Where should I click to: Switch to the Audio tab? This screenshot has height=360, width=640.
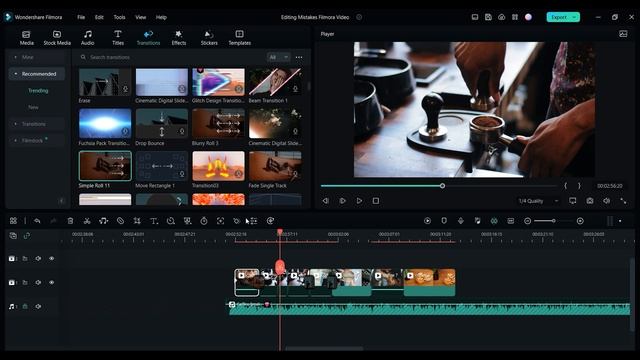pyautogui.click(x=87, y=38)
